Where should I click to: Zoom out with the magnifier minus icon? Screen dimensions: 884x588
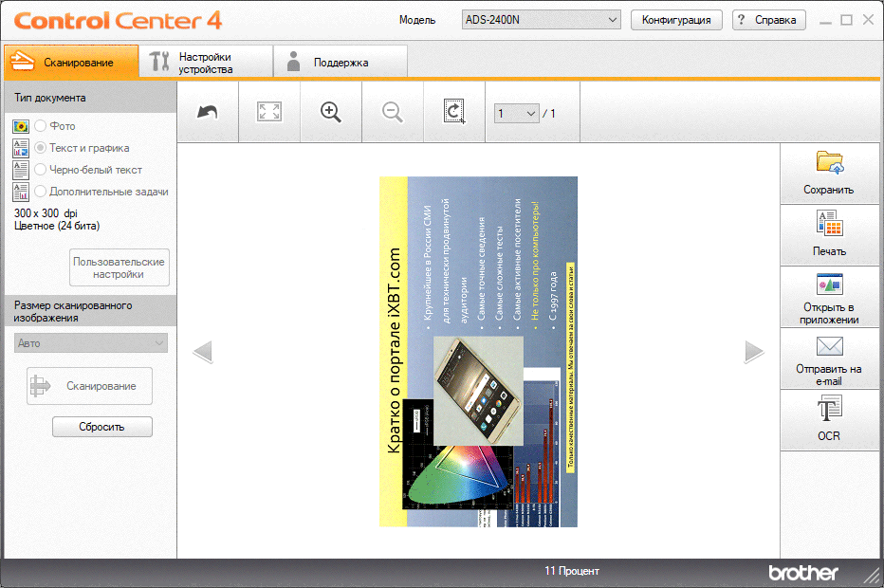393,112
